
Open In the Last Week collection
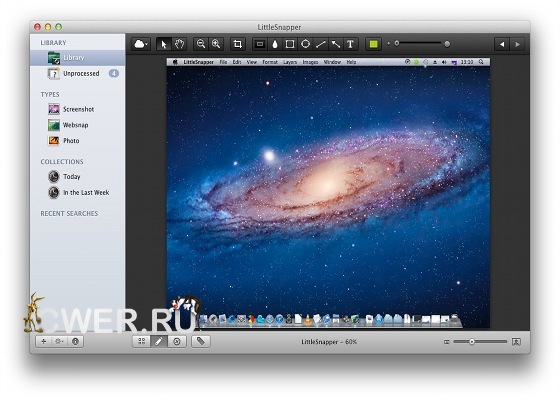point(78,192)
